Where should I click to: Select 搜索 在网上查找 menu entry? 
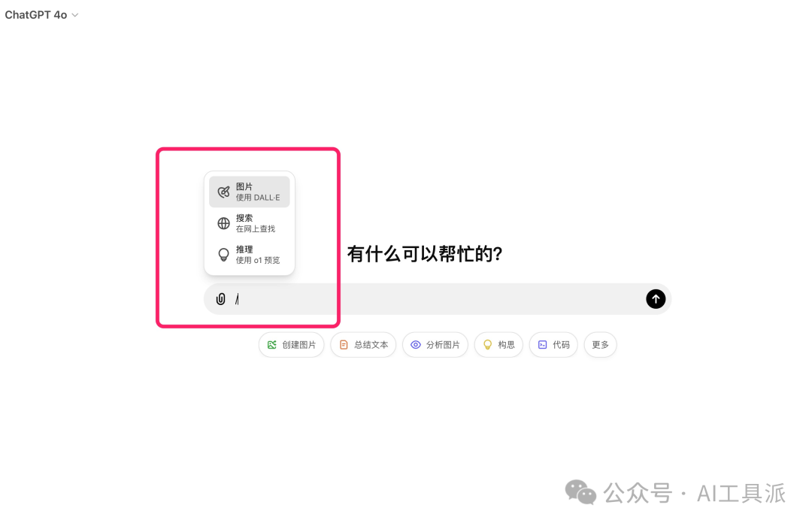250,223
